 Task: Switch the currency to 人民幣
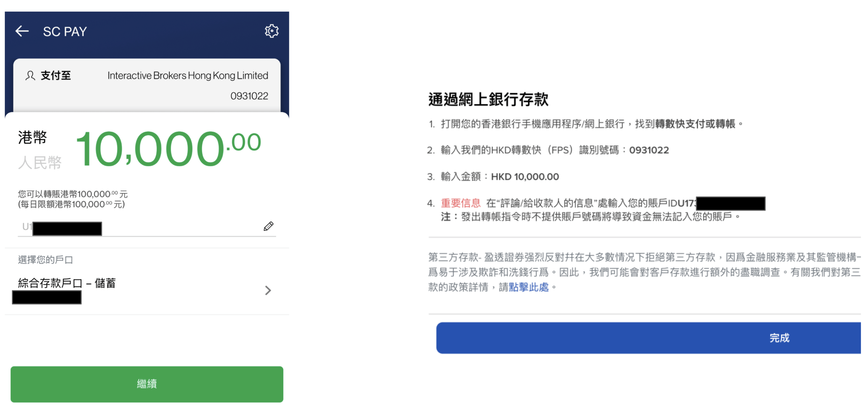tap(40, 163)
